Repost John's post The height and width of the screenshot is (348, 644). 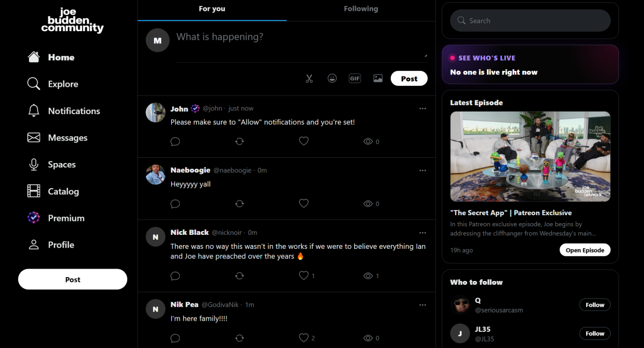coord(239,142)
